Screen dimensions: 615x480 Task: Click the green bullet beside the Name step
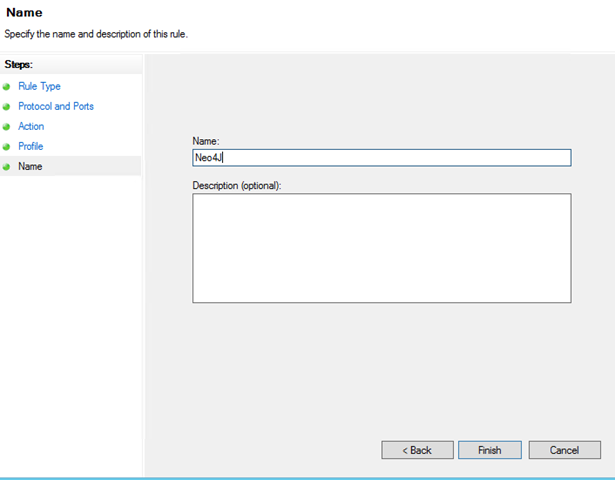(x=7, y=167)
